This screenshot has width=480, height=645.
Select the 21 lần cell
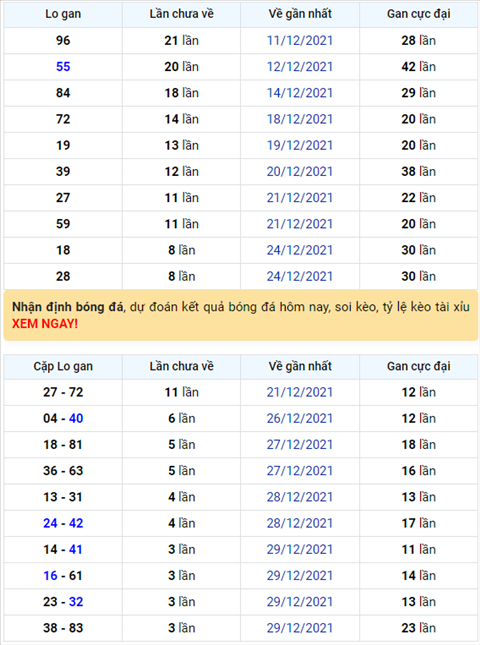181,40
